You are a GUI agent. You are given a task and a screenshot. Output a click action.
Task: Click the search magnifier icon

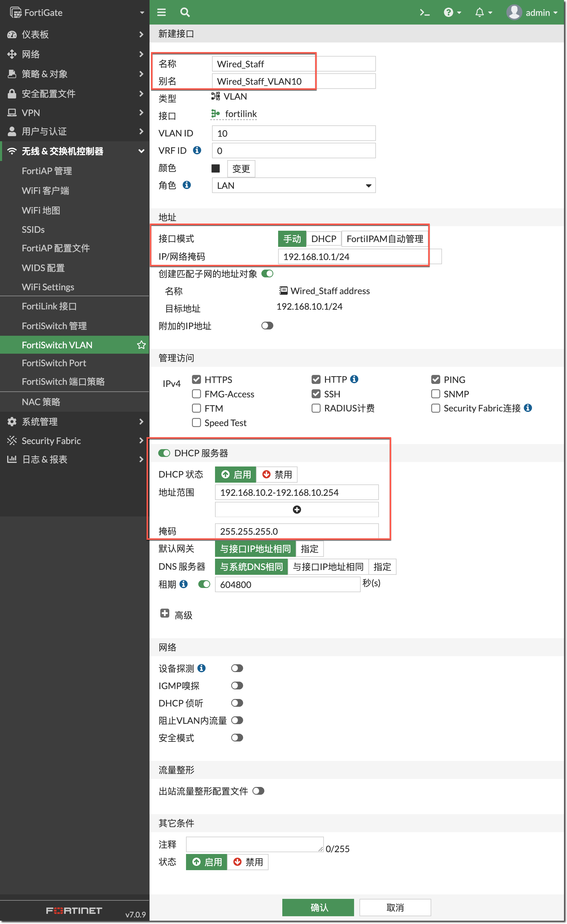click(185, 13)
